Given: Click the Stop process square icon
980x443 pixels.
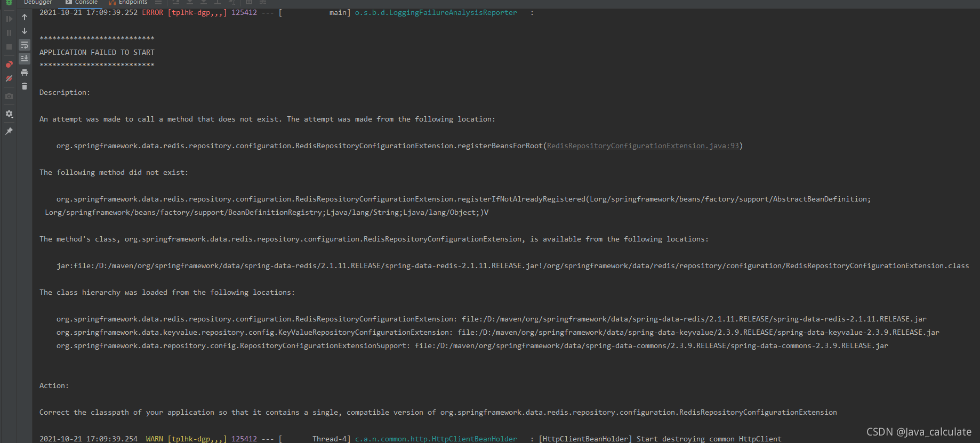Looking at the screenshot, I should (x=9, y=47).
